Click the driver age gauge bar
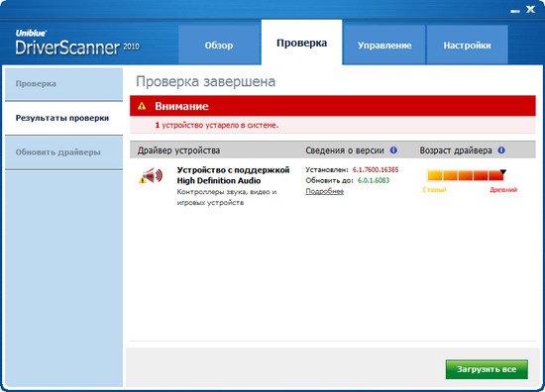The image size is (545, 392). pos(466,175)
